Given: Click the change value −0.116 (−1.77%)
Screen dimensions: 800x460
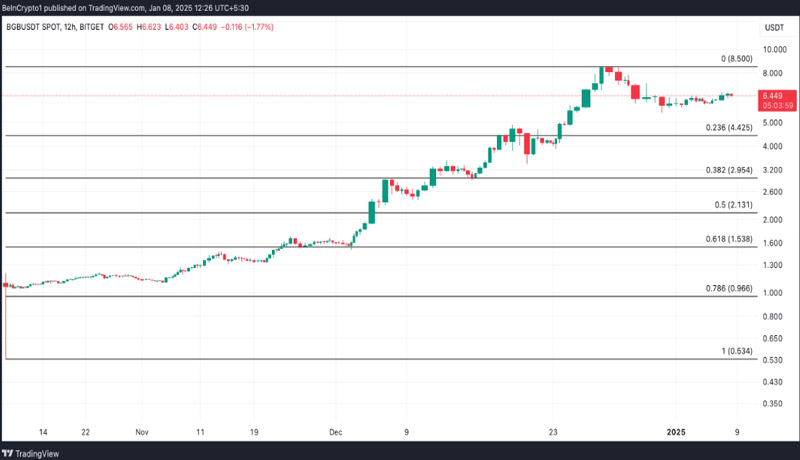Looking at the screenshot, I should [x=247, y=27].
